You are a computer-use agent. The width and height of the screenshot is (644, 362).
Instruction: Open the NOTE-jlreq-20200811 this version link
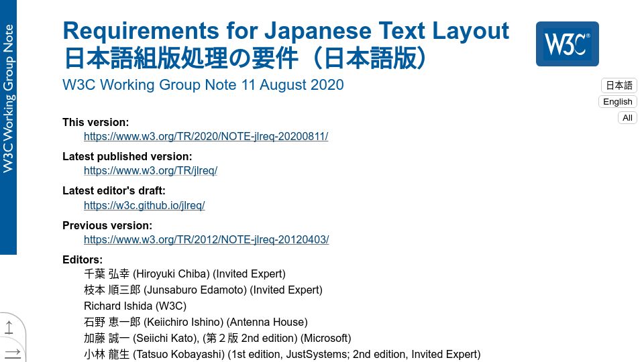pyautogui.click(x=206, y=136)
